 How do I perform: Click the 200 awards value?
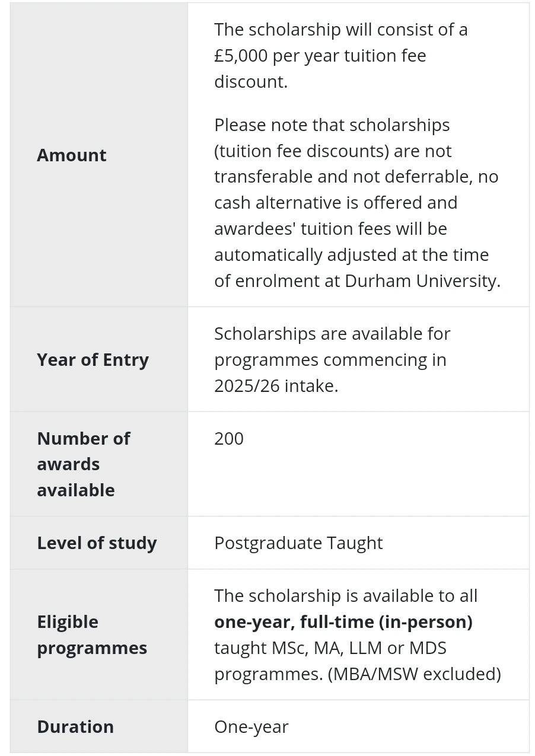[229, 438]
